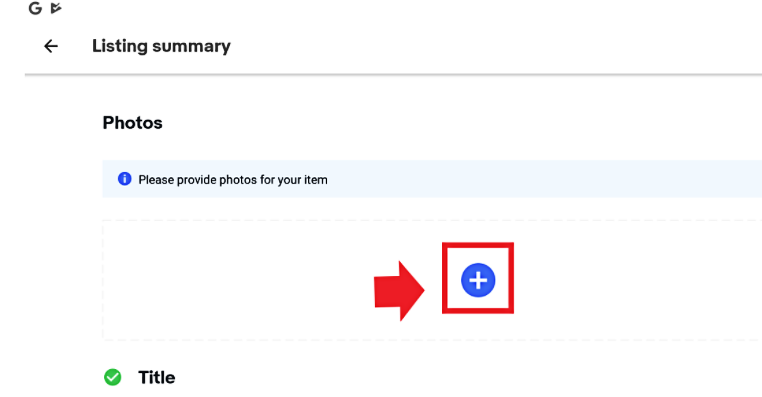This screenshot has width=762, height=397.
Task: Click the 'Please provide photos for your item' message
Action: (233, 180)
